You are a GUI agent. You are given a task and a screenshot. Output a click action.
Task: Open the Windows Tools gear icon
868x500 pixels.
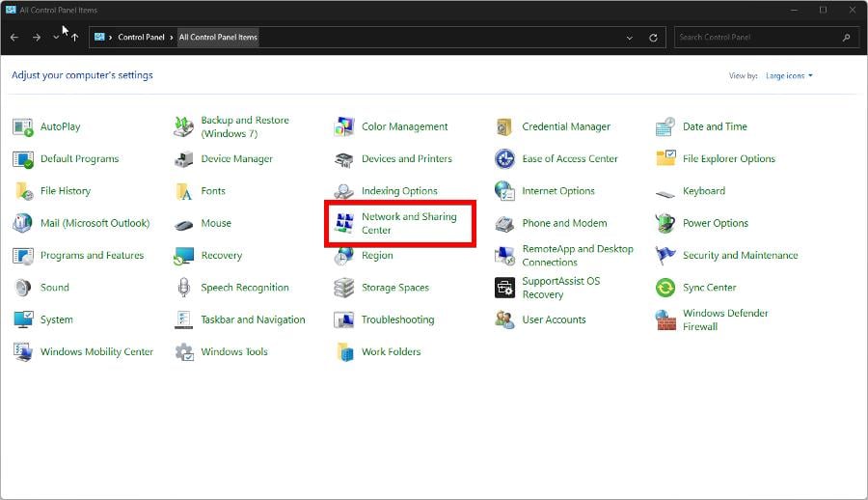pos(184,352)
